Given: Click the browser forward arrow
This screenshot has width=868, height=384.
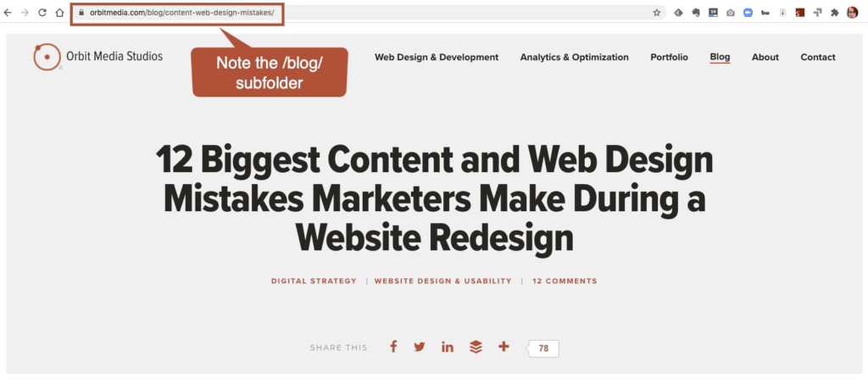Looking at the screenshot, I should pos(25,13).
